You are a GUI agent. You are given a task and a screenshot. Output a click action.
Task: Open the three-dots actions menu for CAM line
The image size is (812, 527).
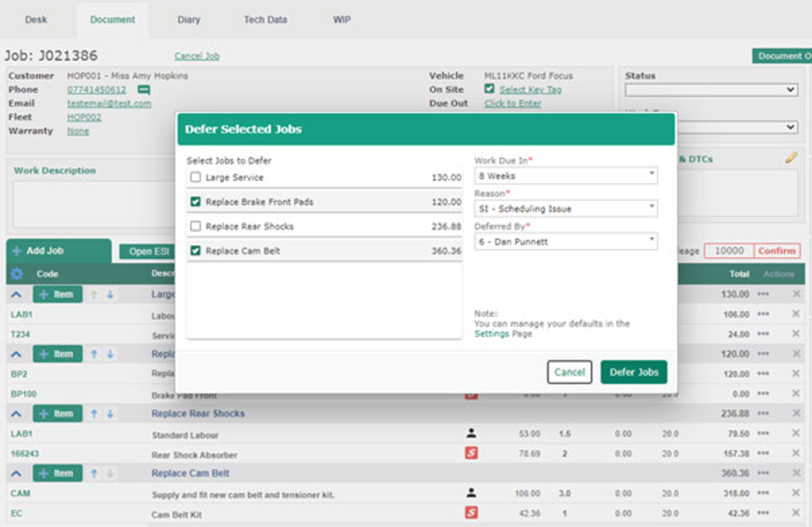point(763,493)
